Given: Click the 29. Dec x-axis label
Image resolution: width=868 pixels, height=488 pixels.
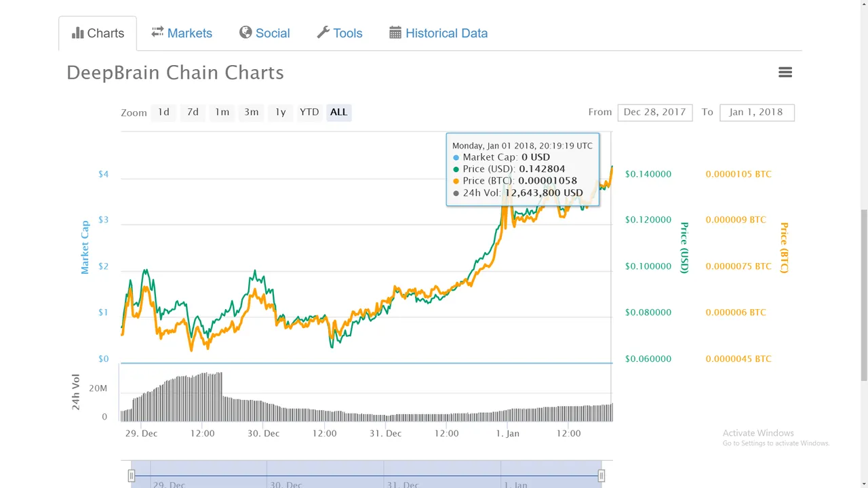Looking at the screenshot, I should (141, 433).
